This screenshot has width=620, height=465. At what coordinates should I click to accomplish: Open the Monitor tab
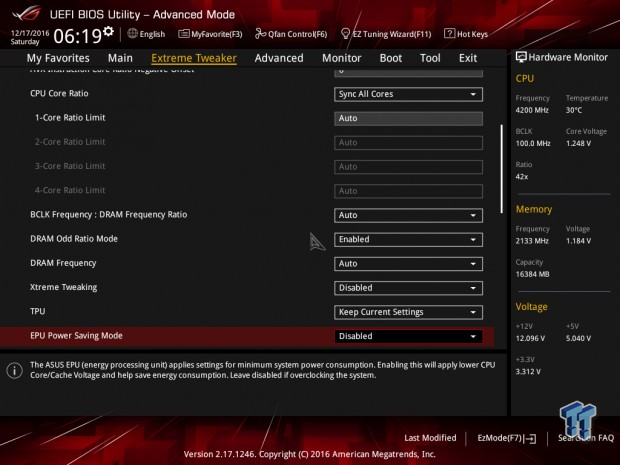(x=342, y=58)
